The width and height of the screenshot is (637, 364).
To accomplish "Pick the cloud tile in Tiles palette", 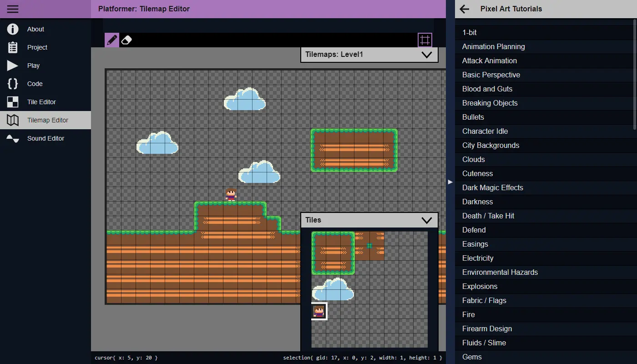I will (x=333, y=289).
